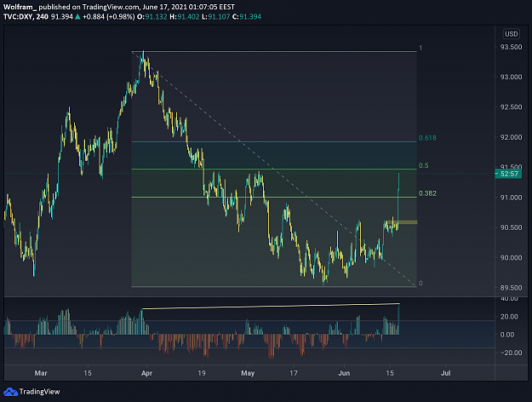Select the 0.382 Fibonacci level label
Viewport: 532px width, 402px height.
pos(427,193)
